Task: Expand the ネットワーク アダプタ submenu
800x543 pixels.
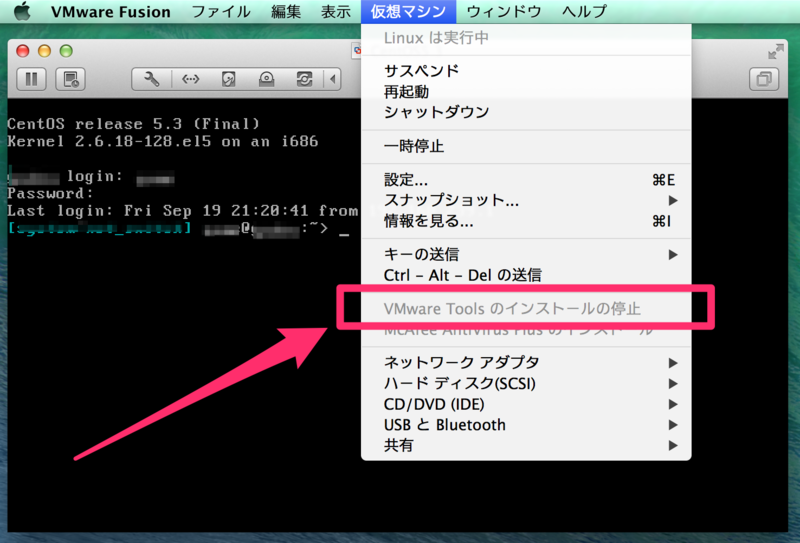Action: [526, 363]
